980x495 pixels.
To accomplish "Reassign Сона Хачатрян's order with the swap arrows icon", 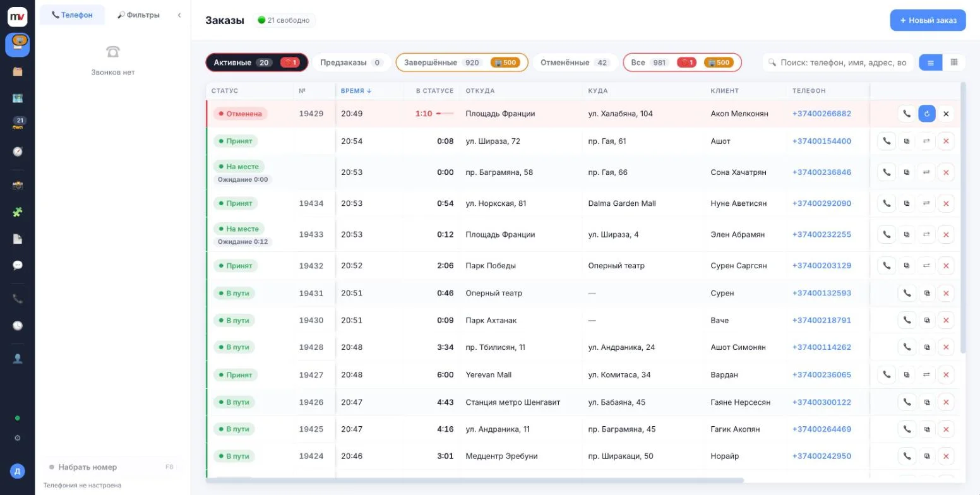I will coord(926,172).
